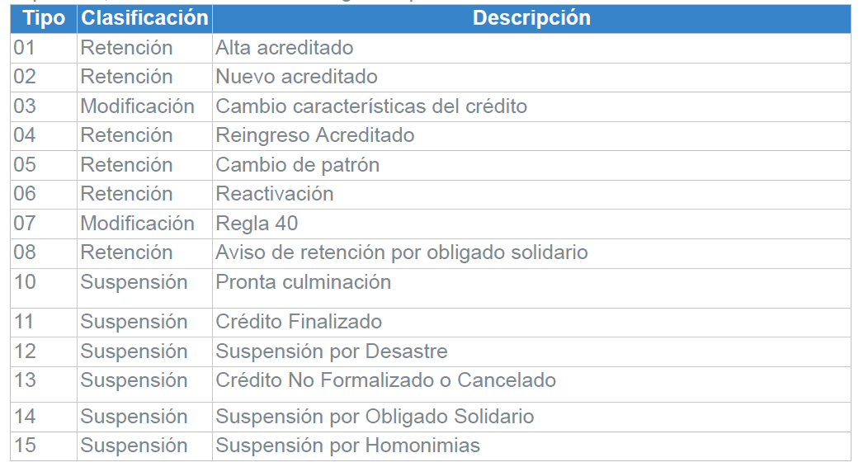The width and height of the screenshot is (868, 467).
Task: Click the Tipo column header
Action: coord(44,18)
